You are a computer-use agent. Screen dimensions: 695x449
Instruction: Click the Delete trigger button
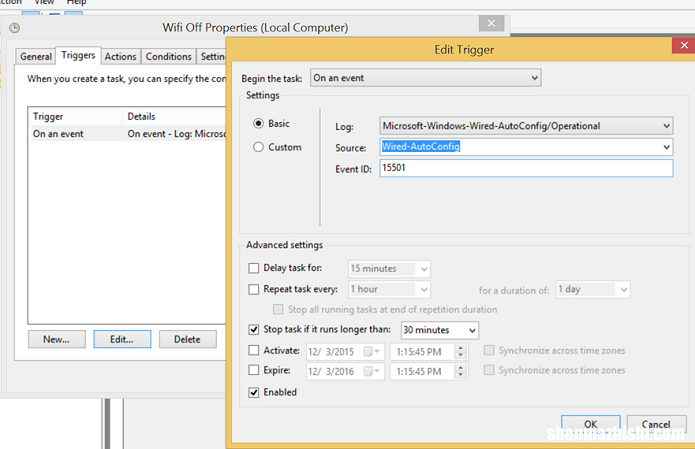[x=187, y=340]
